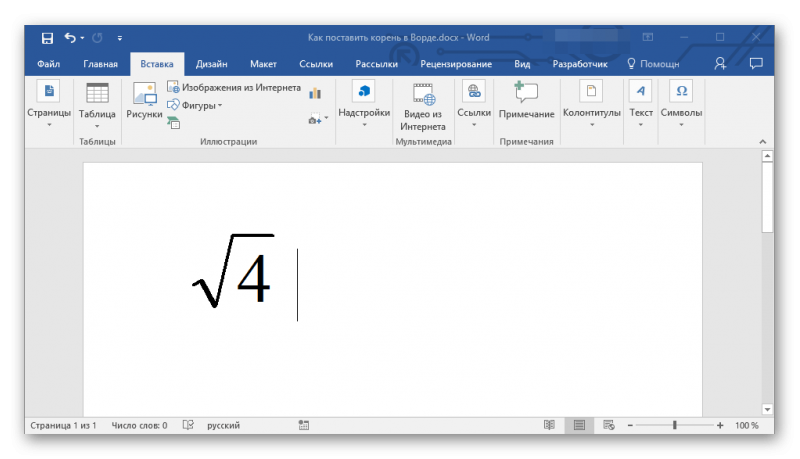800x459 pixels.
Task: Open the Текст group dropdown
Action: point(641,105)
